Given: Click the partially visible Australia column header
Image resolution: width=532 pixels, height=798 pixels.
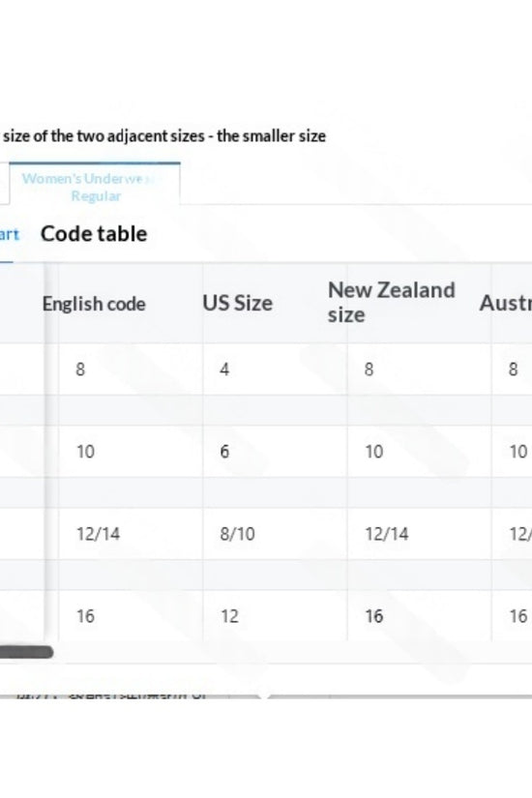Looking at the screenshot, I should click(x=506, y=304).
